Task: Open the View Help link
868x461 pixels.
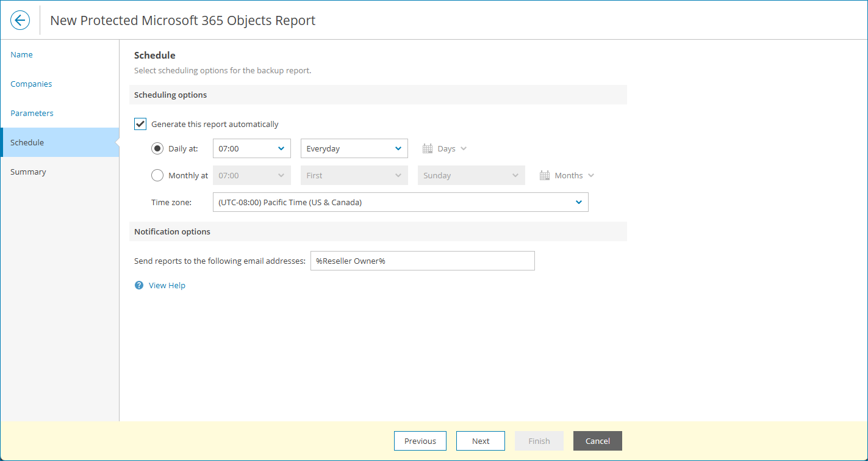Action: pos(166,285)
